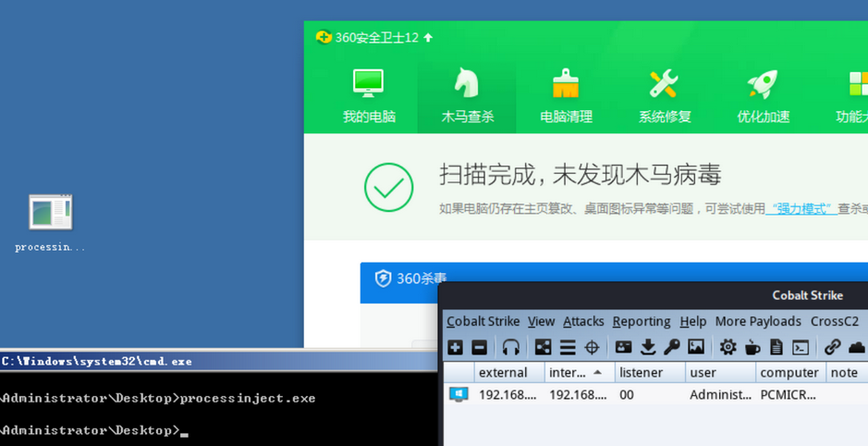This screenshot has height=446, width=868.
Task: Switch to Session Table view icon
Action: [568, 347]
